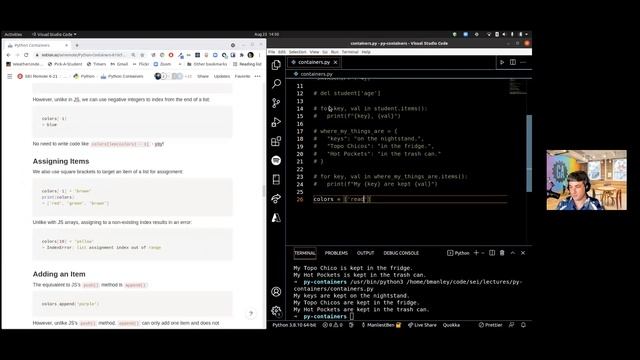Open the Help menu in VS Code
Viewport: 640px width, 360px height.
point(366,52)
